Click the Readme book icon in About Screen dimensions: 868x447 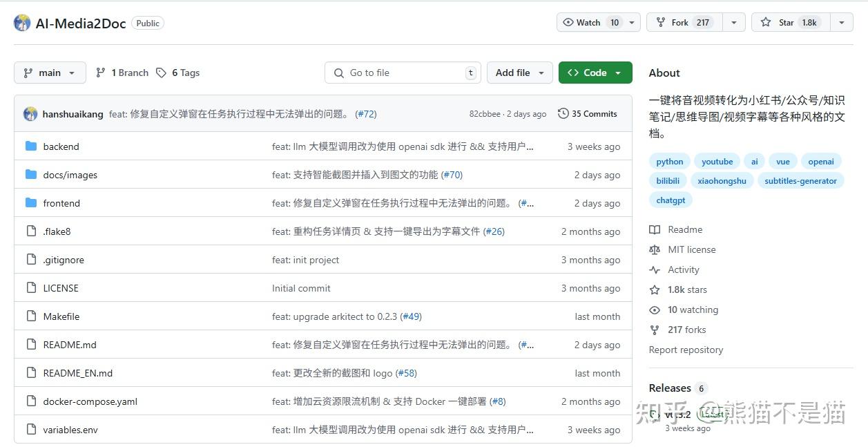tap(655, 229)
